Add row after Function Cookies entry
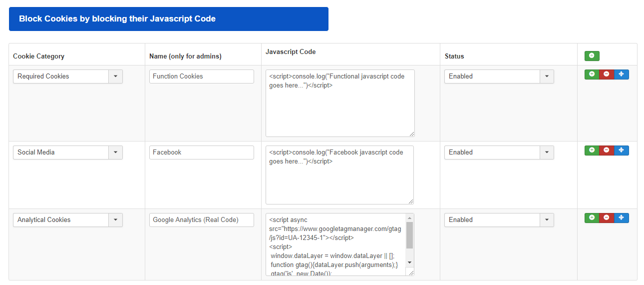The image size is (644, 285). coord(592,74)
